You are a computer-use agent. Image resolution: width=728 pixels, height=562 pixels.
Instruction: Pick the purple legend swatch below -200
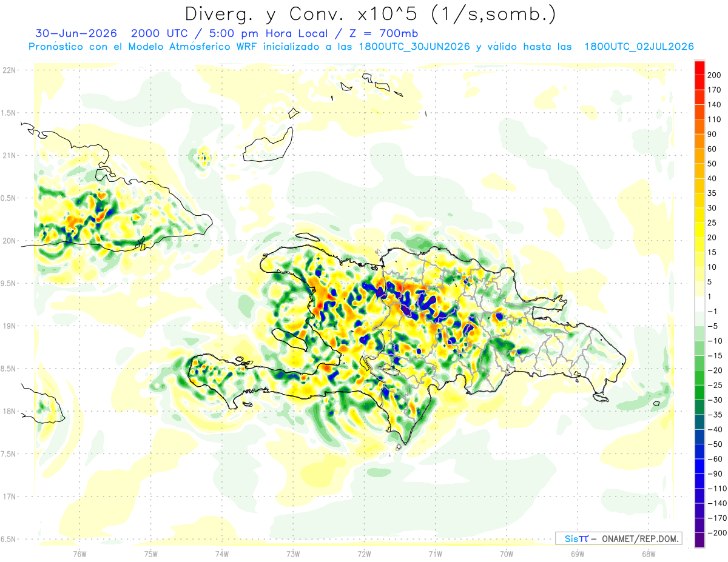pos(699,540)
